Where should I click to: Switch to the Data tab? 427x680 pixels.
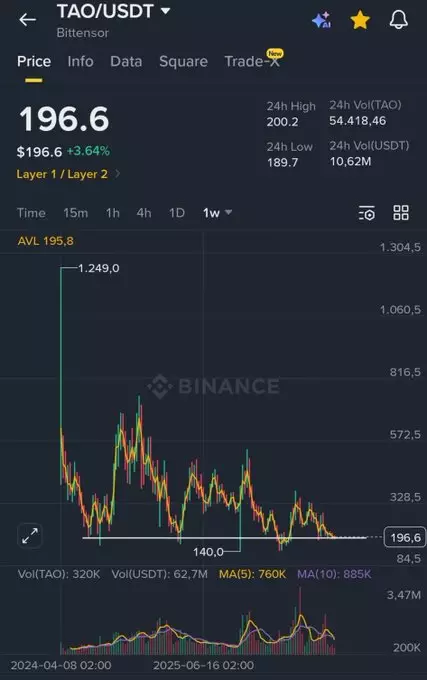(x=126, y=61)
